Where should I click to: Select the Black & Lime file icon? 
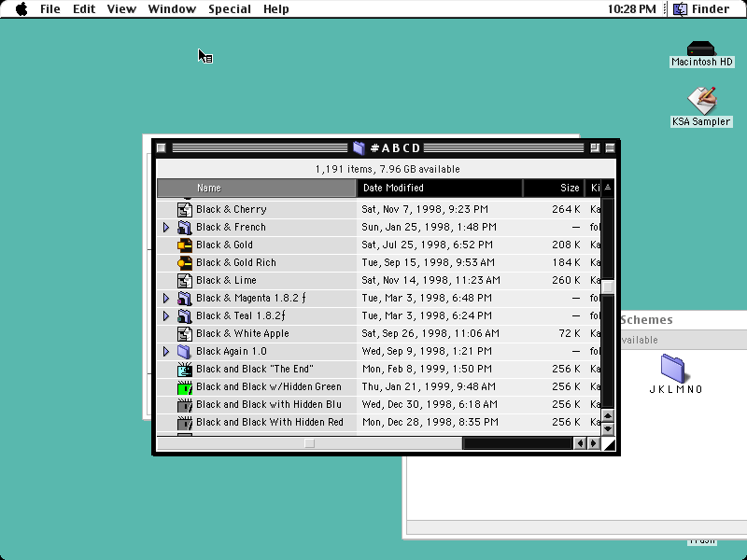tap(184, 281)
